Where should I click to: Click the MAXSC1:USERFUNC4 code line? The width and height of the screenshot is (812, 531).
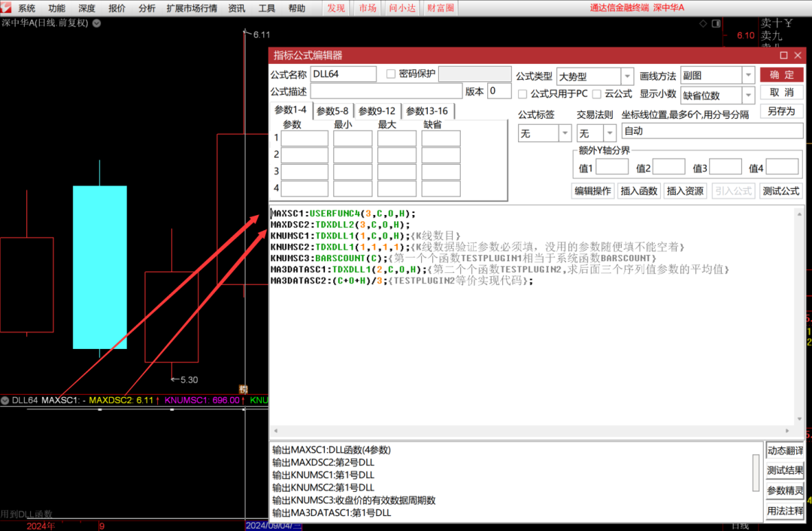pyautogui.click(x=343, y=214)
